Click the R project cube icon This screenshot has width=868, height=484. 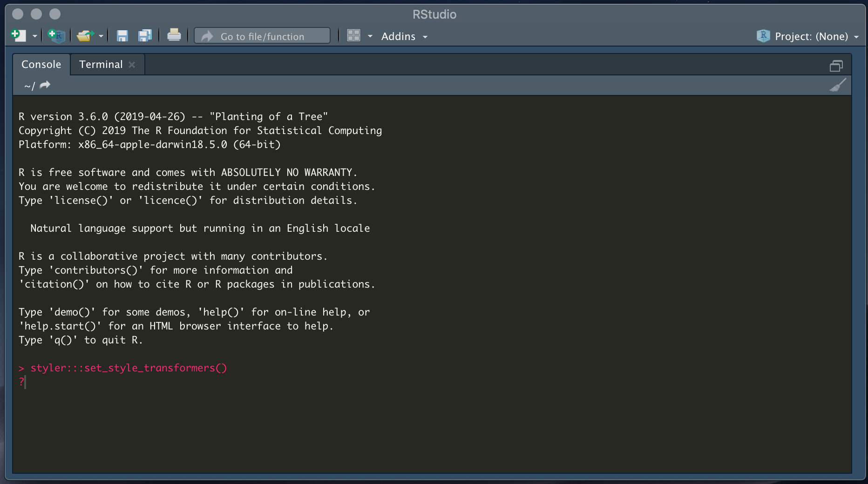763,36
